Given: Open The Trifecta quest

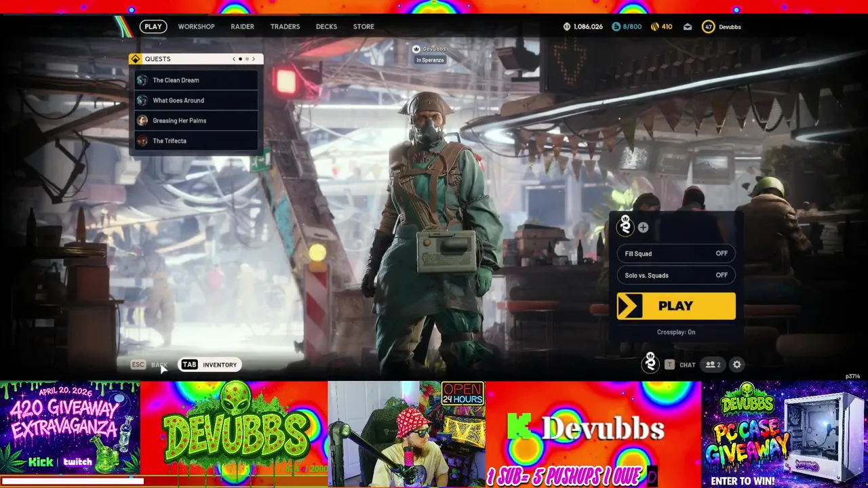Looking at the screenshot, I should click(x=196, y=141).
